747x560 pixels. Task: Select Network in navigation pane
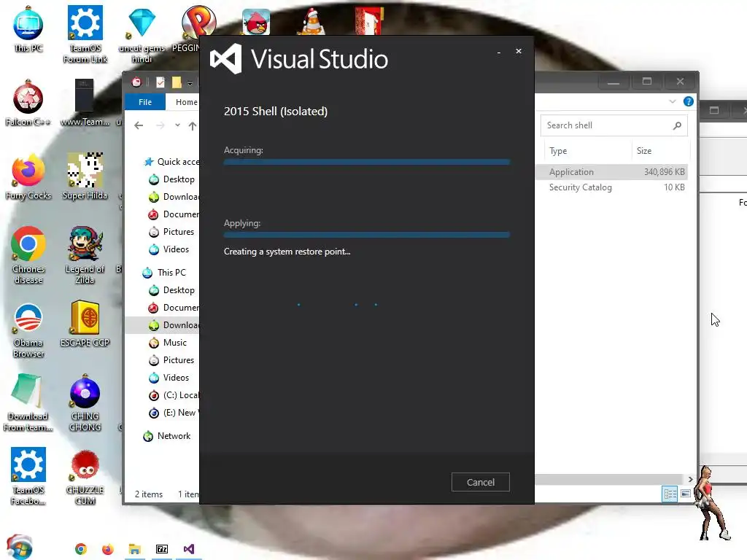point(167,436)
